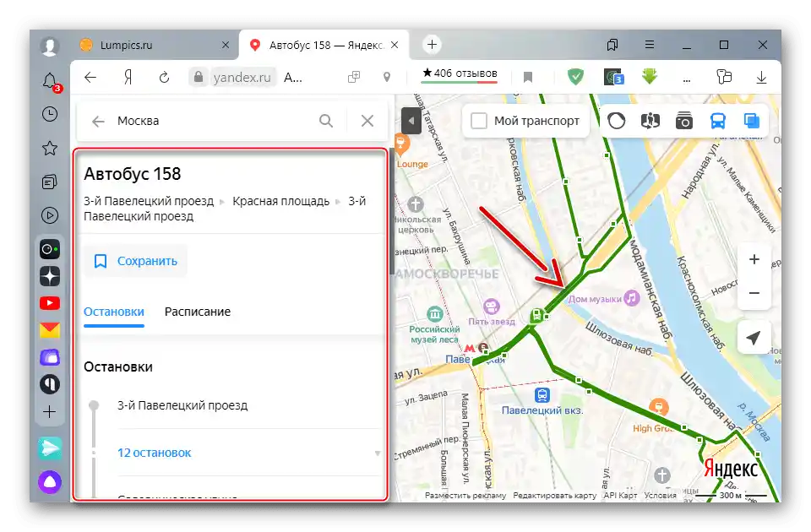Click the Разместить рекламу link
The height and width of the screenshot is (532, 811).
click(x=465, y=496)
